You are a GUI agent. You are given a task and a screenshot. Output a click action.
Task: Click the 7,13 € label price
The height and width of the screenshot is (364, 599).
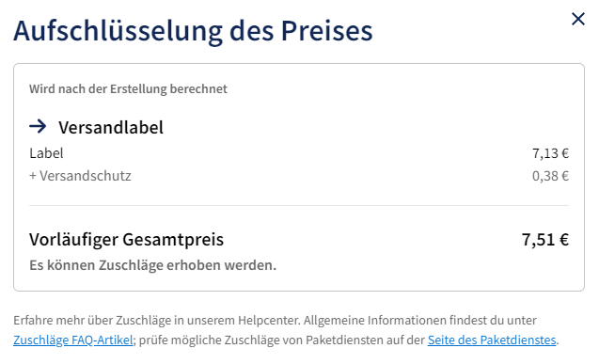pyautogui.click(x=550, y=153)
